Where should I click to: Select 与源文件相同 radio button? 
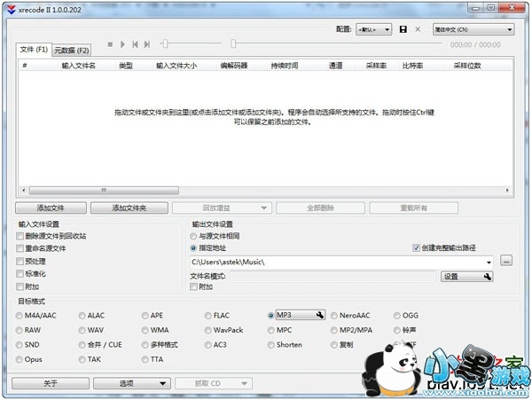193,236
